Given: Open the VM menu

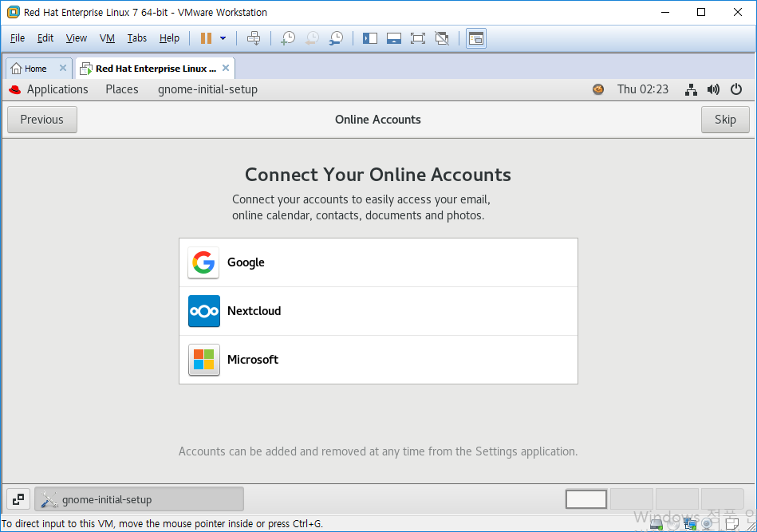Looking at the screenshot, I should tap(107, 38).
